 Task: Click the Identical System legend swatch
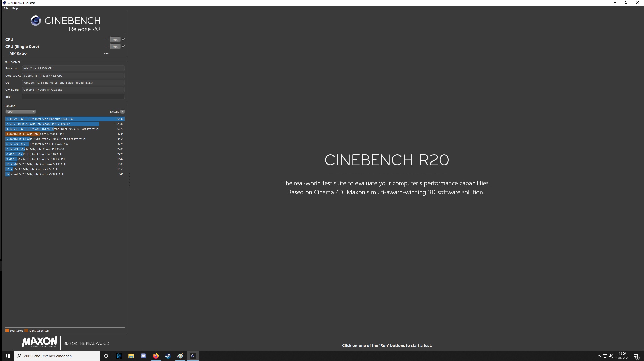(26, 330)
